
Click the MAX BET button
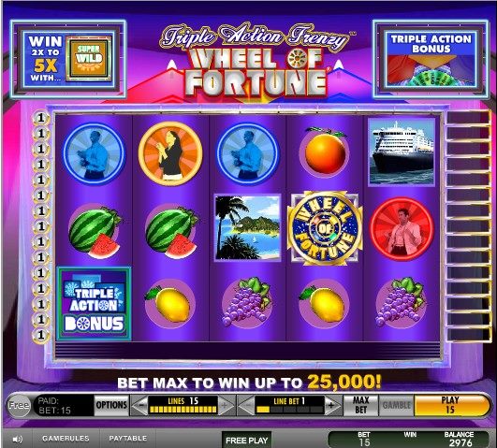(x=361, y=405)
